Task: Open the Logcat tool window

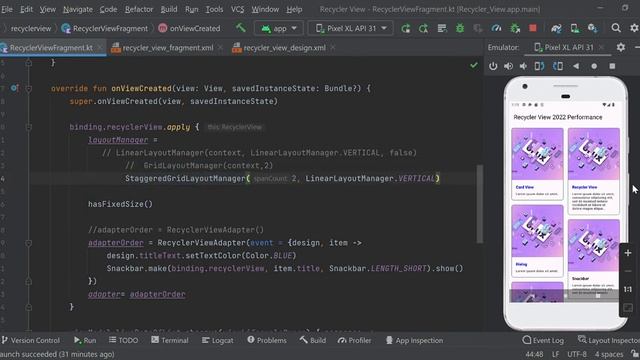Action: point(218,340)
